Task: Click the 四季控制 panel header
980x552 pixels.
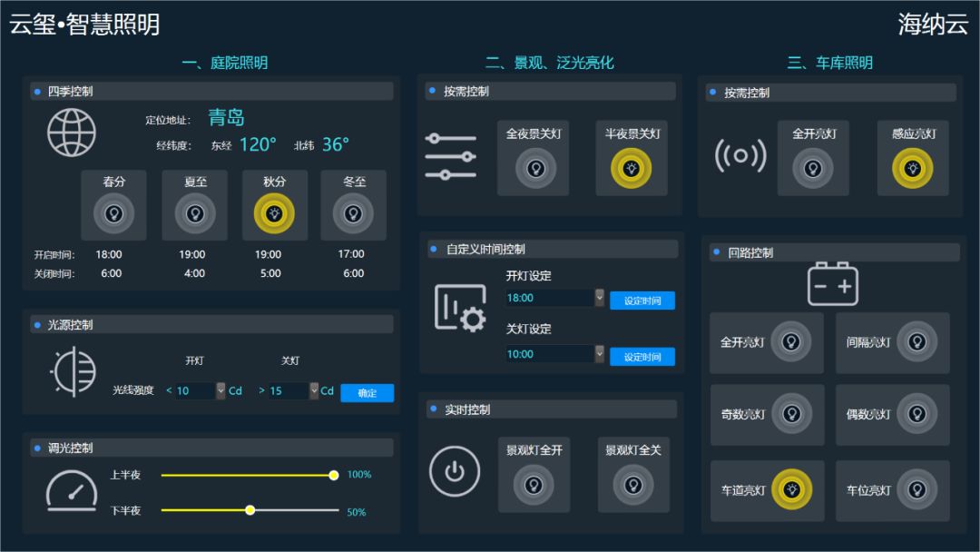Action: 211,92
